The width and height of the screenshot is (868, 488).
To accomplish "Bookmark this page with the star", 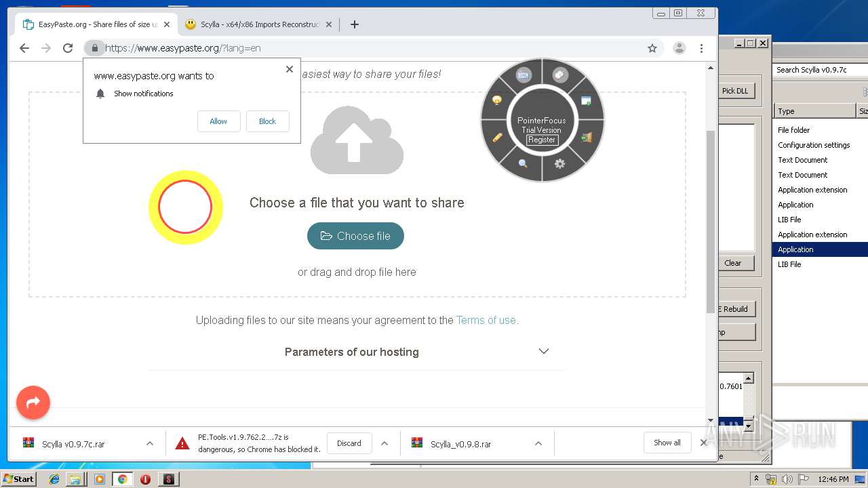I will coord(652,48).
